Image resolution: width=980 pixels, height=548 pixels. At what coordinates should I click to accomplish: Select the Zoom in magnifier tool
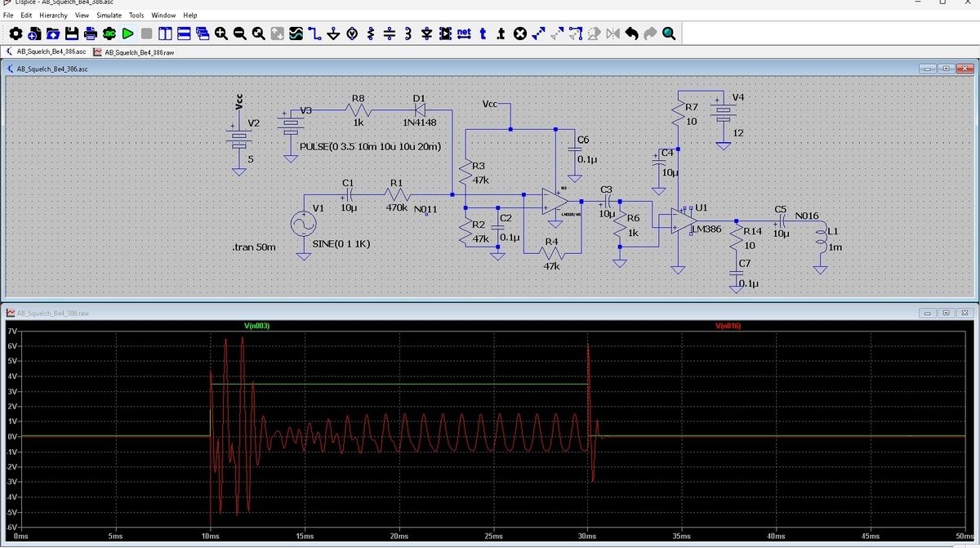[221, 33]
